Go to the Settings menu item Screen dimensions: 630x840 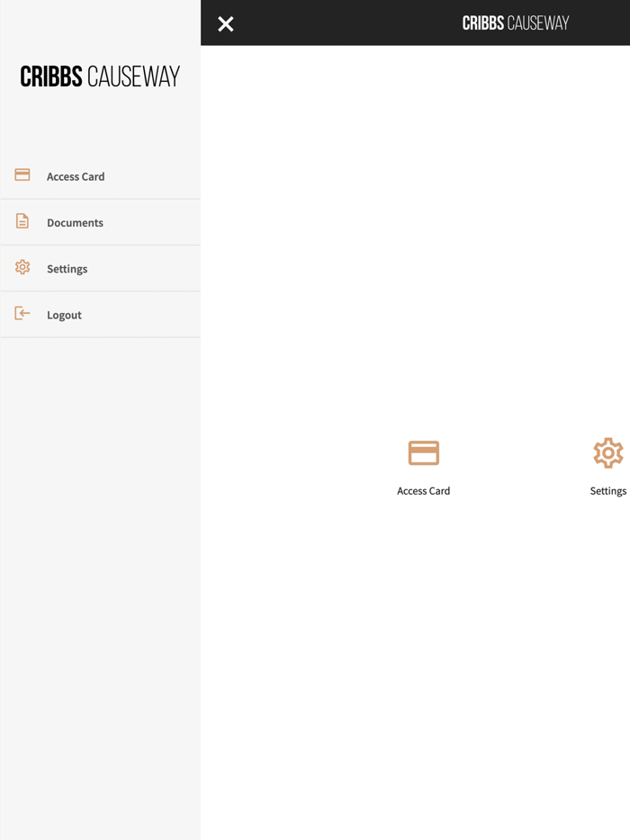pos(100,268)
